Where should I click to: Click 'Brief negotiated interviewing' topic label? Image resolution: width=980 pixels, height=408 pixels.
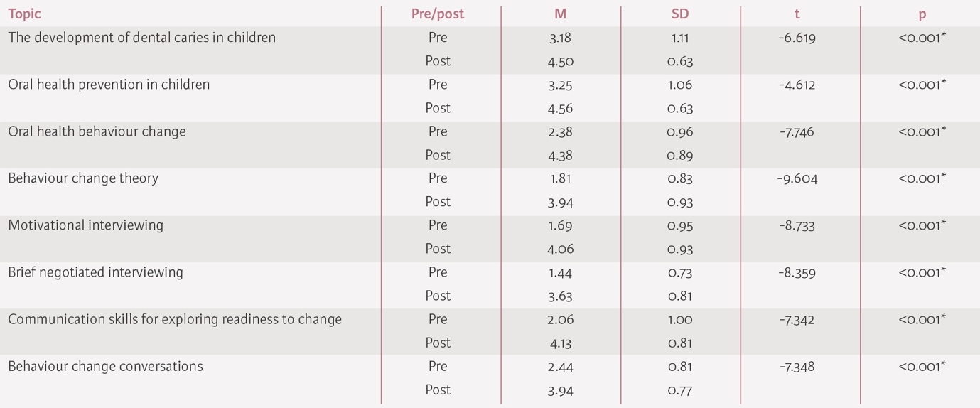95,272
